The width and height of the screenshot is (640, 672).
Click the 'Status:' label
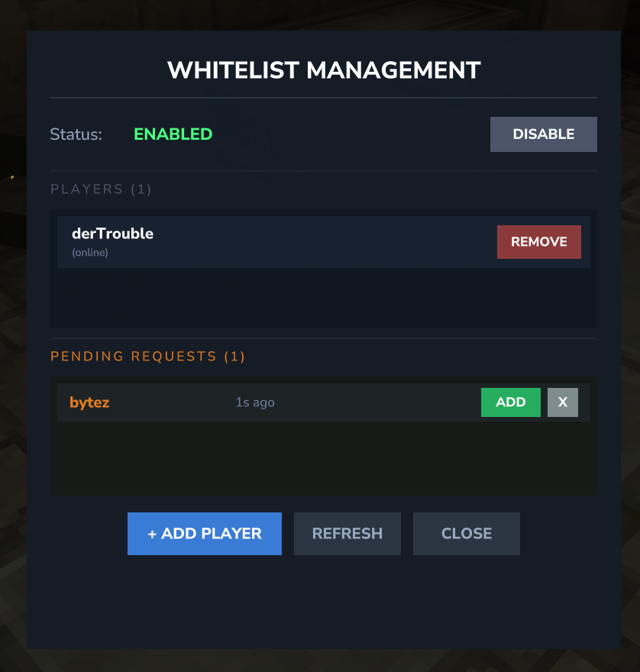pyautogui.click(x=76, y=134)
